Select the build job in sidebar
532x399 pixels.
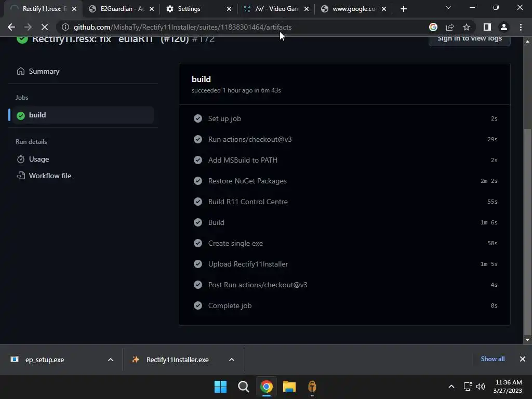click(83, 115)
